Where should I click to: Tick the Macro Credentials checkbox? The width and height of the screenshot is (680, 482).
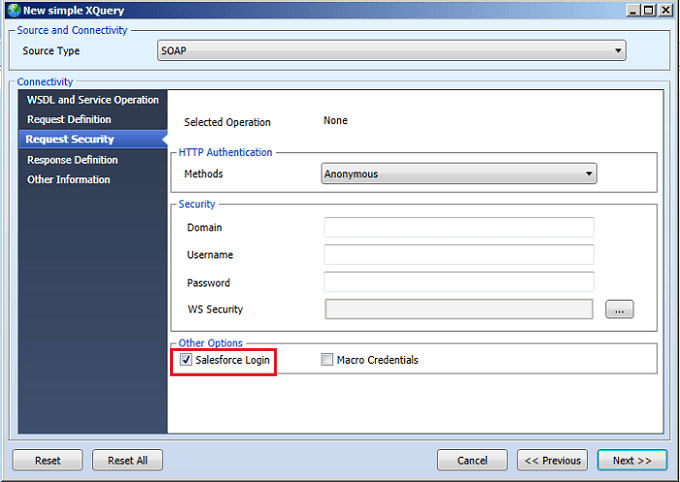pos(327,360)
